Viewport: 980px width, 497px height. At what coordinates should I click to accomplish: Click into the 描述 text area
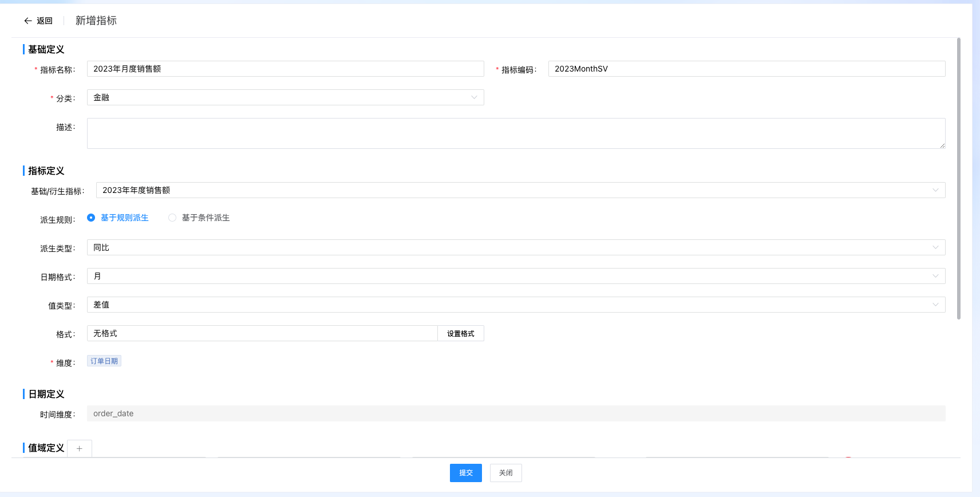pyautogui.click(x=516, y=133)
